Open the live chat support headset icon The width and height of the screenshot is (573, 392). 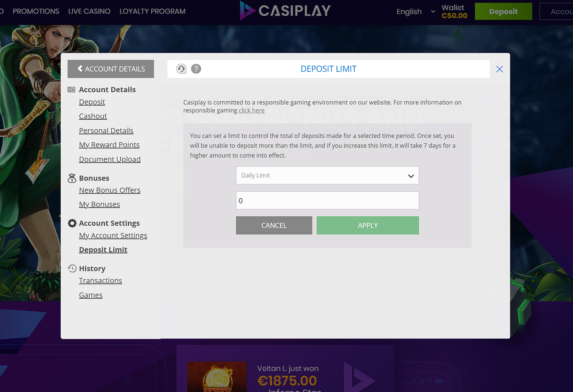181,69
